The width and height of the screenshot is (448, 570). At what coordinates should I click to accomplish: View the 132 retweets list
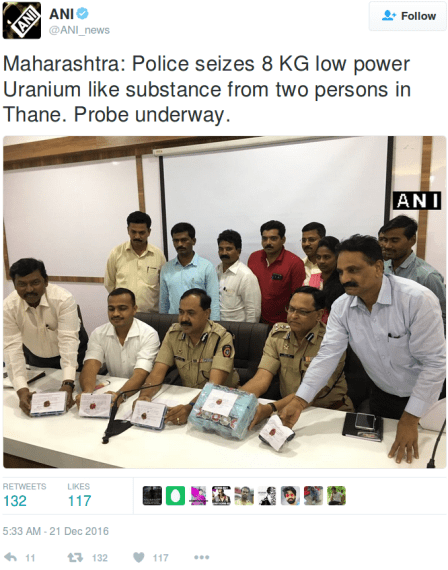pyautogui.click(x=24, y=496)
